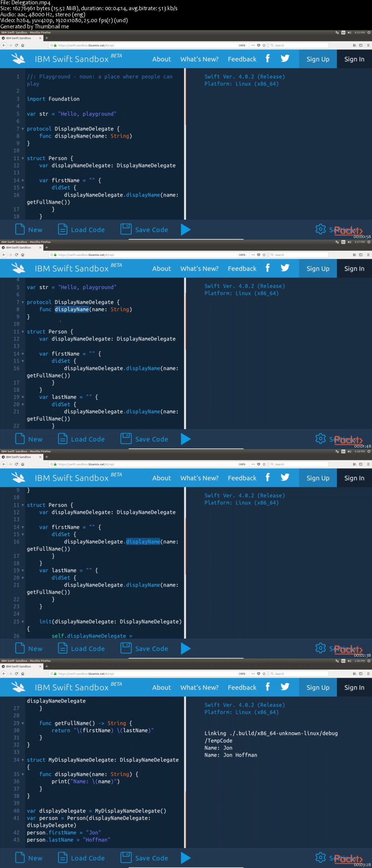Click Sign In in the 00:03:28 frame
Image resolution: width=372 pixels, height=868 pixels.
(x=354, y=687)
